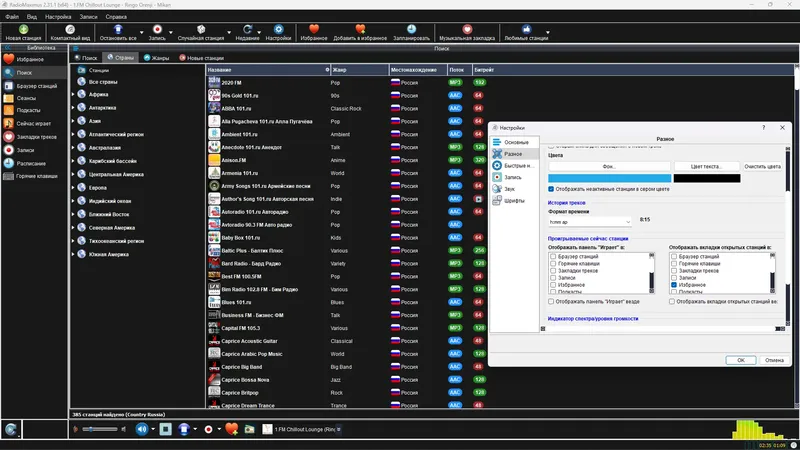The height and width of the screenshot is (450, 800).
Task: Click the blue background color swatch
Action: pyautogui.click(x=610, y=178)
